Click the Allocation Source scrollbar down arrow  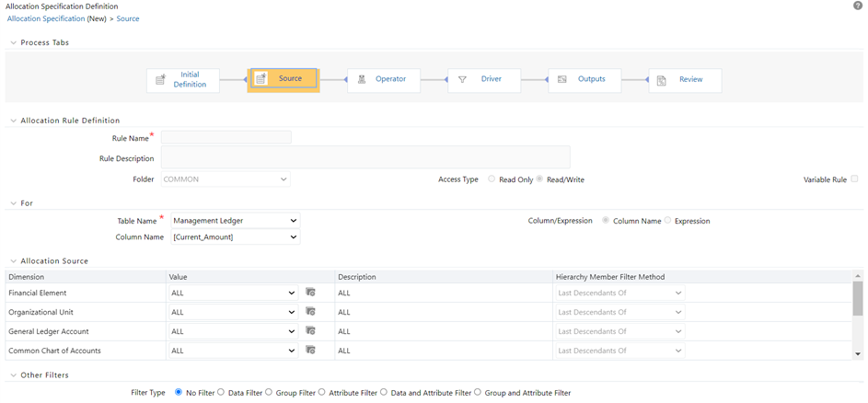[x=858, y=353]
